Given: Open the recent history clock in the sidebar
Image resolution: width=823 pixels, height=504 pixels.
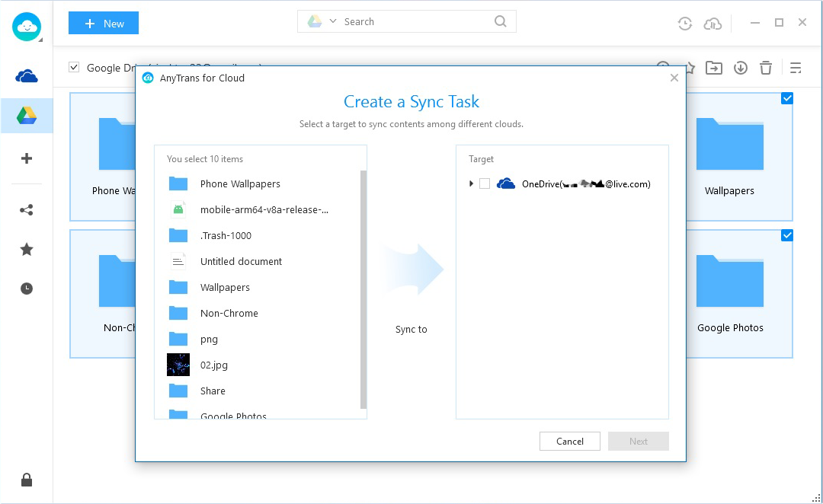Looking at the screenshot, I should 26,289.
